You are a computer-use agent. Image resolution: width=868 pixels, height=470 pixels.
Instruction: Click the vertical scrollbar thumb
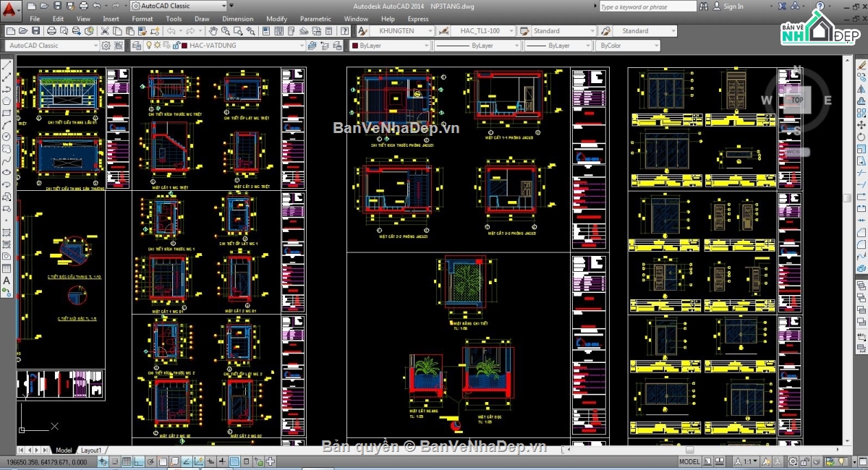pos(847,198)
